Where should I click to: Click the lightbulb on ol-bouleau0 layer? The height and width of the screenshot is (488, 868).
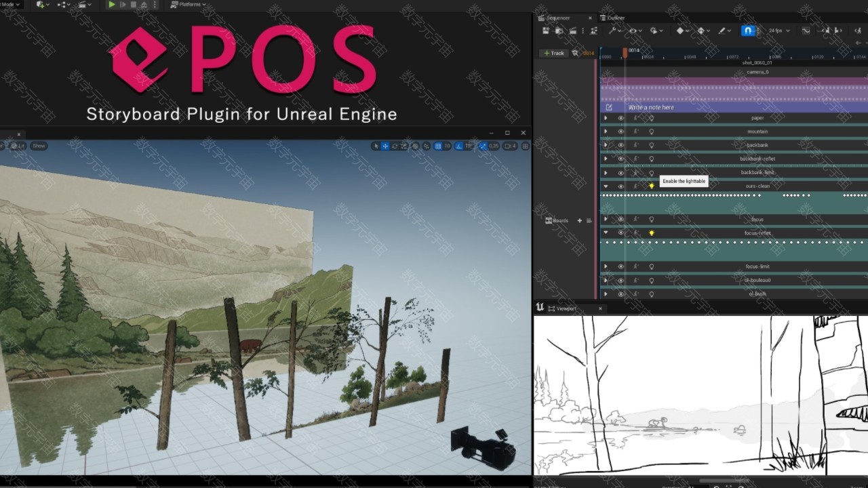pos(652,281)
